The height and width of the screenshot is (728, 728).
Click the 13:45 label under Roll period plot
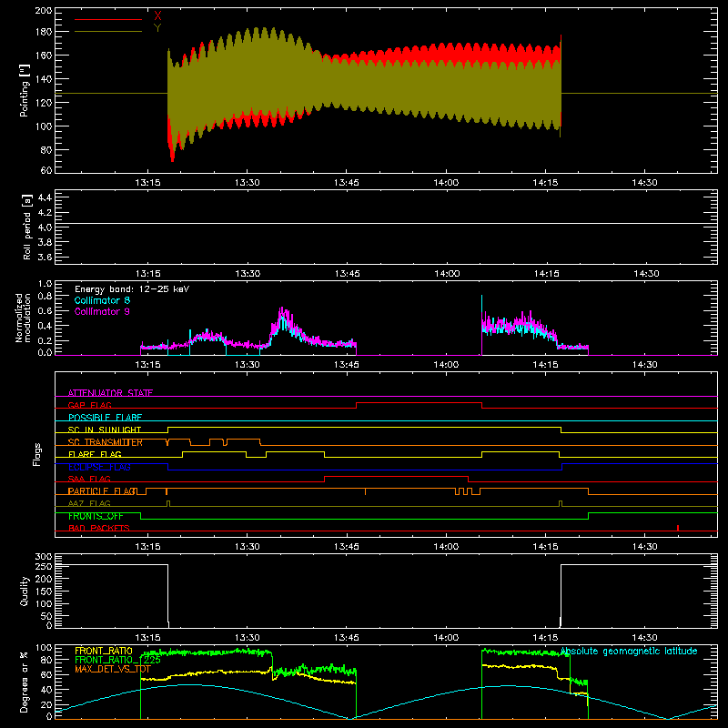coord(348,274)
